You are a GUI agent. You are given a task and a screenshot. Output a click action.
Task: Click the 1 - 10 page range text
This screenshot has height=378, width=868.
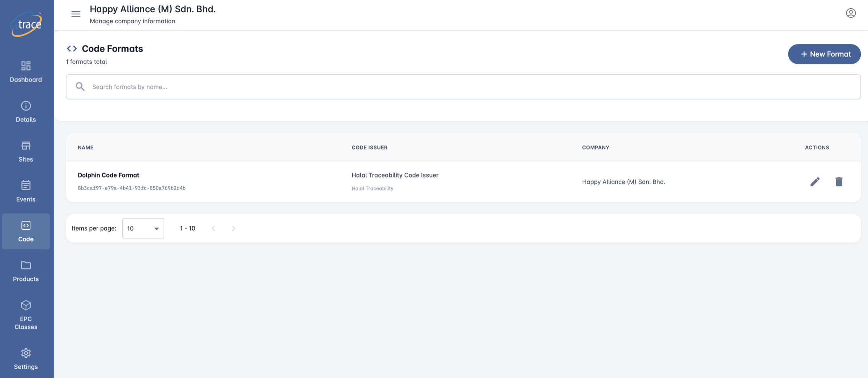click(187, 228)
